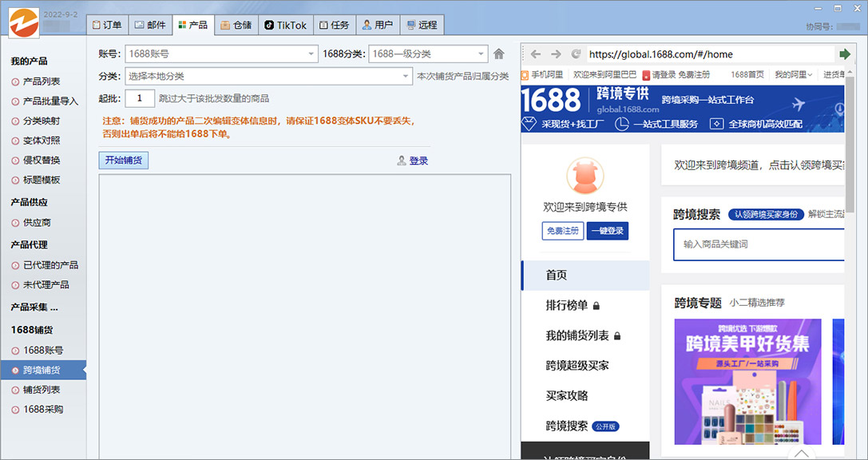Open 分类映射 in the sidebar
868x460 pixels.
[42, 121]
